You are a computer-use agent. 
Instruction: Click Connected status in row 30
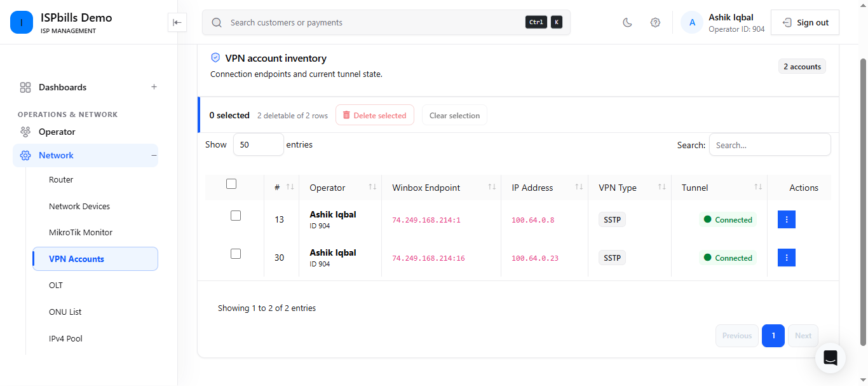pos(728,258)
